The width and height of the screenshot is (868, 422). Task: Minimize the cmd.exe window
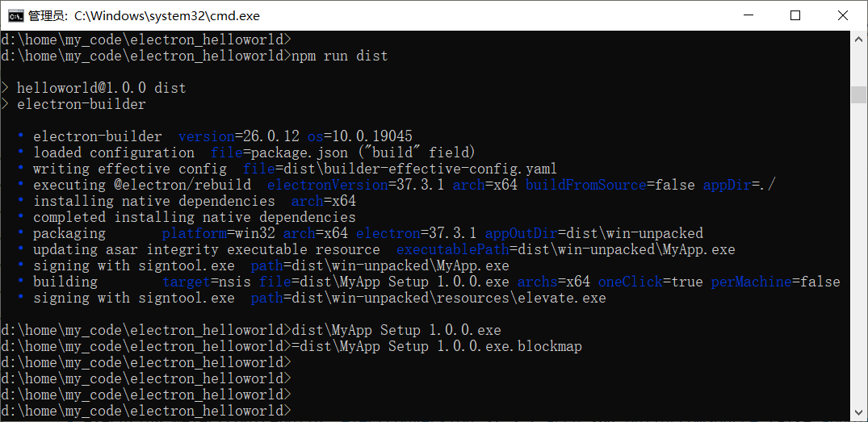757,15
